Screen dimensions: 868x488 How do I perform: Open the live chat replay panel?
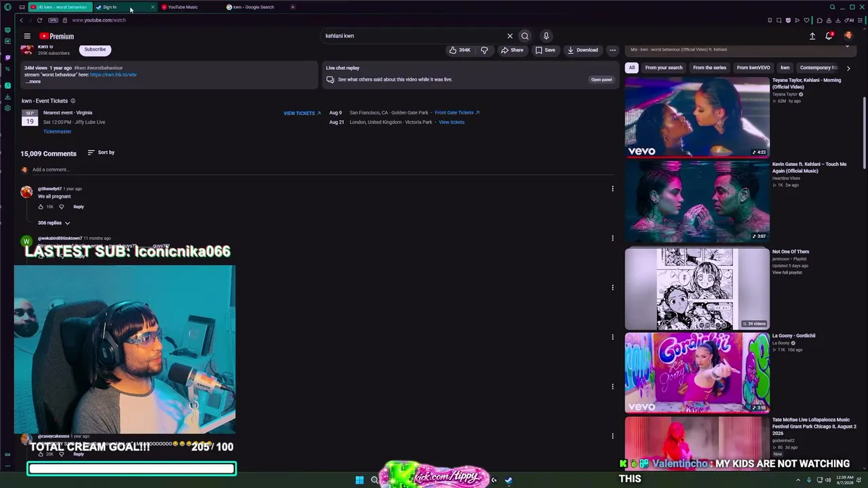601,79
